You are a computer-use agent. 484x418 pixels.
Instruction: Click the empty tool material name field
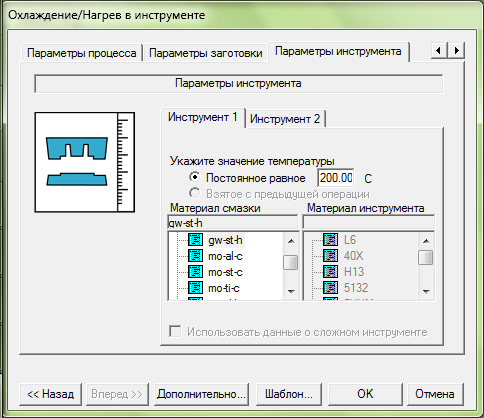point(369,222)
